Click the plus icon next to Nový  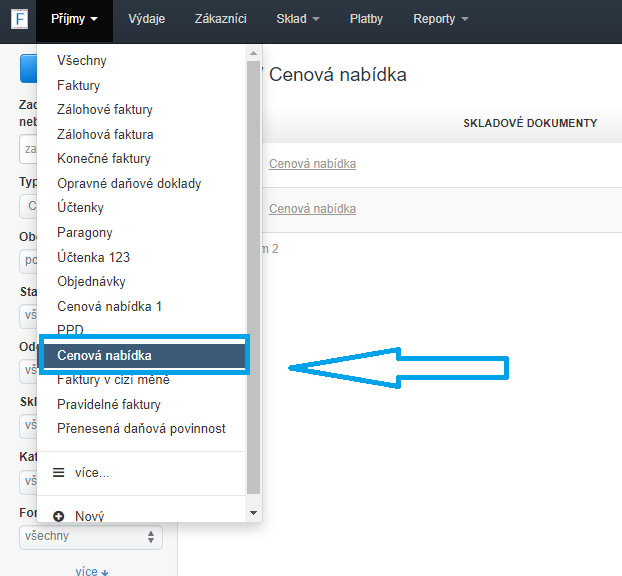coord(59,516)
